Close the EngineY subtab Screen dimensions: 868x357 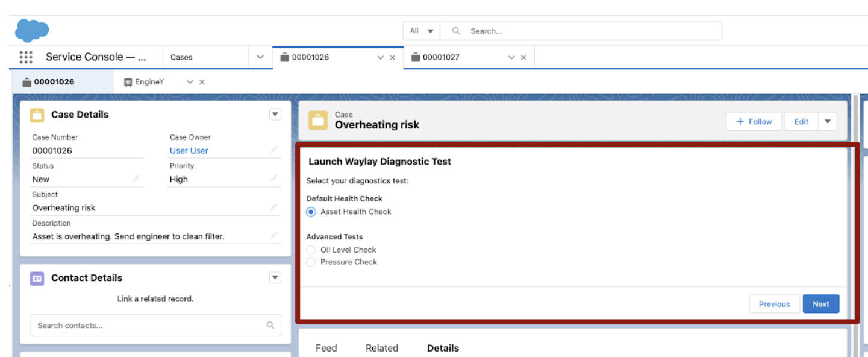pos(202,82)
